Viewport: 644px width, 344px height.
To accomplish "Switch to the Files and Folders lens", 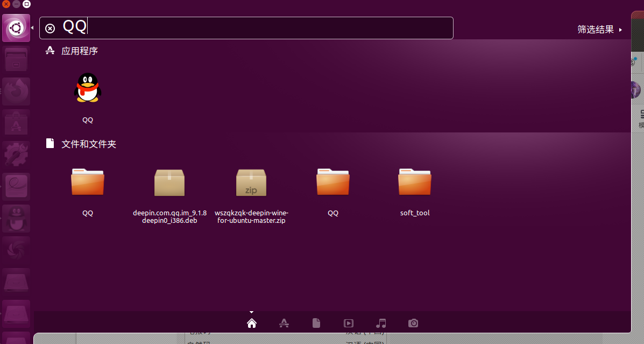I will coord(316,323).
